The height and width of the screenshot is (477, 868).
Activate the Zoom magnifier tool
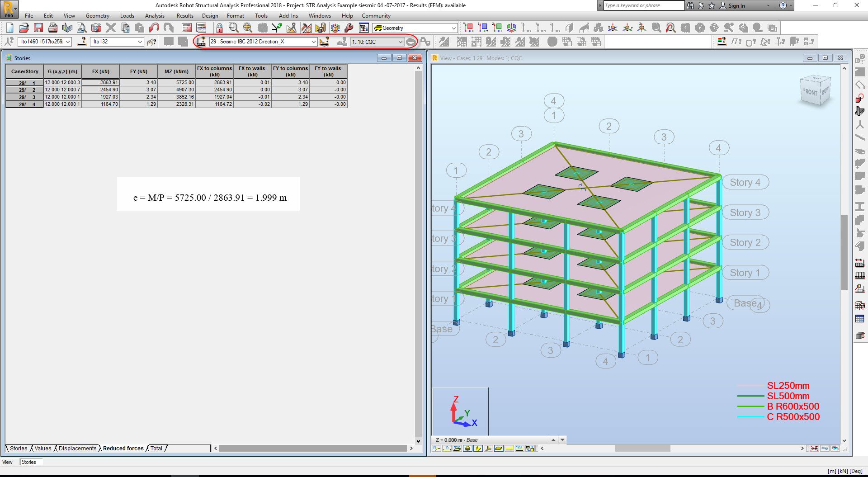tap(233, 28)
